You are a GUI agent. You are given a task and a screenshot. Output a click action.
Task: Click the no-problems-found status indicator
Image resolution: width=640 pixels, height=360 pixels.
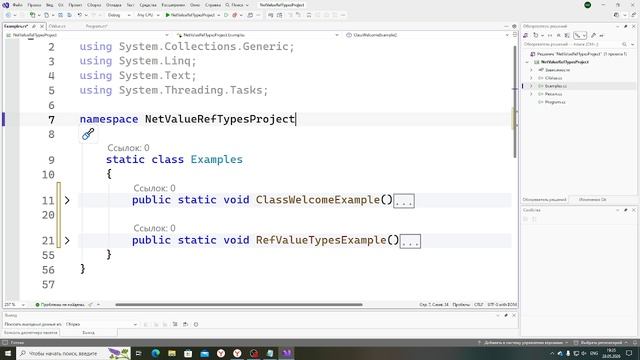pyautogui.click(x=60, y=304)
